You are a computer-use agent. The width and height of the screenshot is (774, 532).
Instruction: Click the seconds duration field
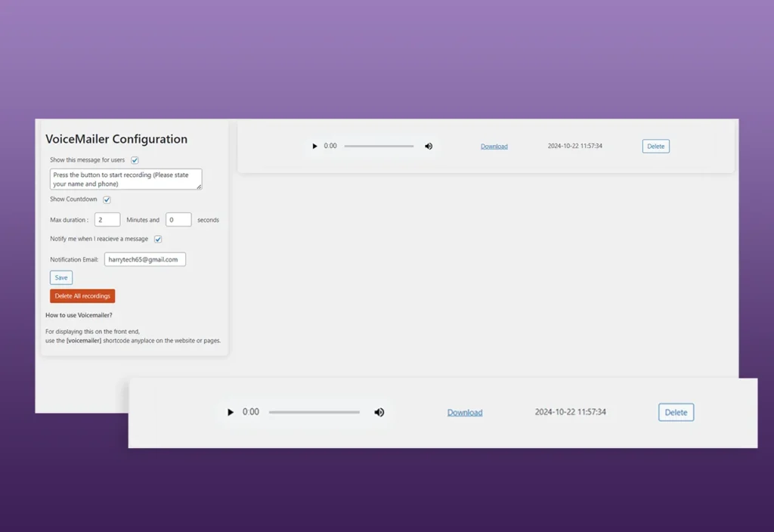coord(178,219)
